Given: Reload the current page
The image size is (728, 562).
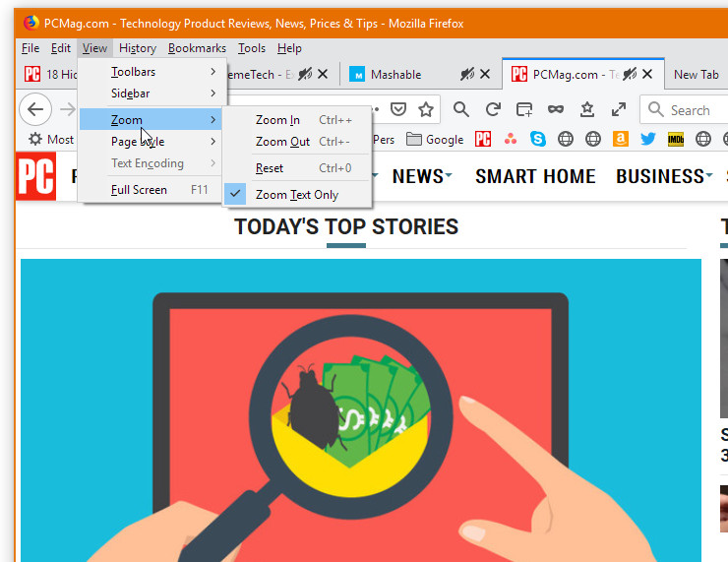Looking at the screenshot, I should pyautogui.click(x=493, y=109).
